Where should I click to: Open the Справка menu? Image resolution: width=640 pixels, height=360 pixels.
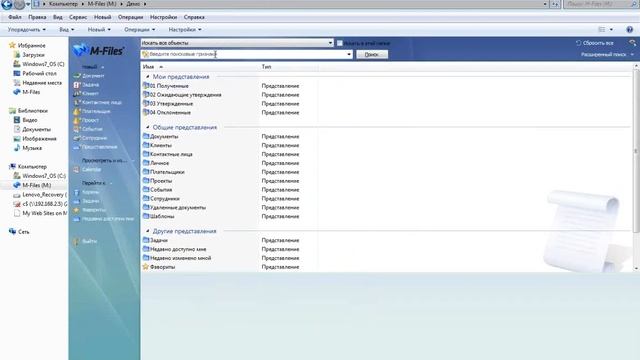pyautogui.click(x=194, y=17)
